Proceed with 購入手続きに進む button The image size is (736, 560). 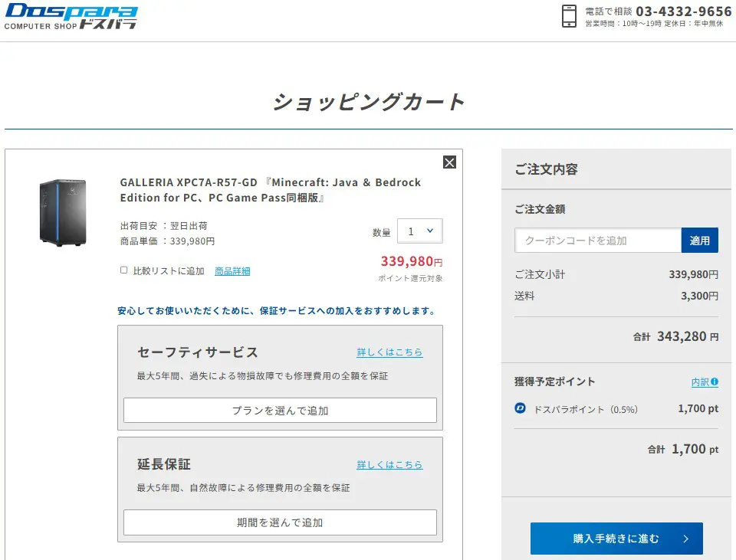click(x=616, y=539)
